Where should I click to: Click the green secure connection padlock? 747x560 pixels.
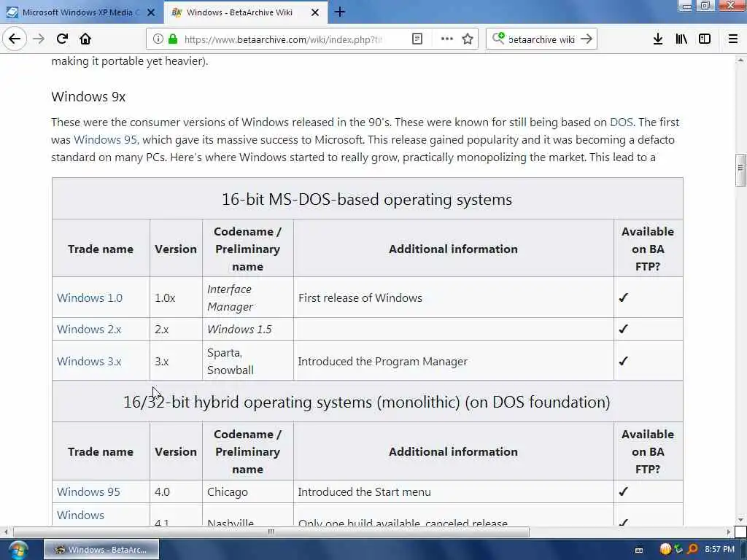tap(173, 39)
